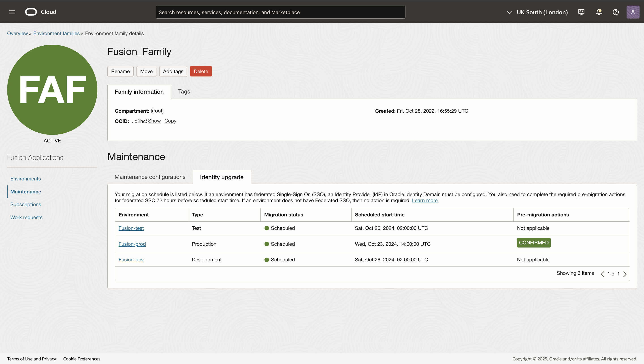The image size is (644, 364).
Task: Open Environments in the sidebar
Action: coord(25,179)
